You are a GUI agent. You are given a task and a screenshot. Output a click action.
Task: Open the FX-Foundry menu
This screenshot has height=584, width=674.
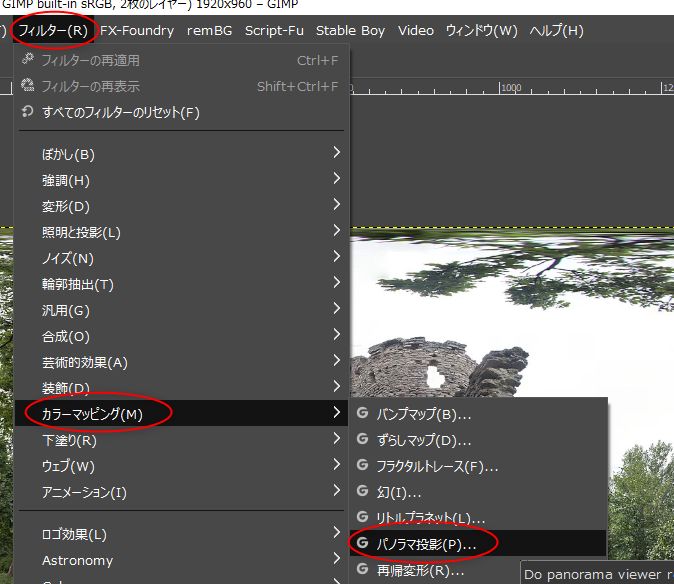click(137, 30)
